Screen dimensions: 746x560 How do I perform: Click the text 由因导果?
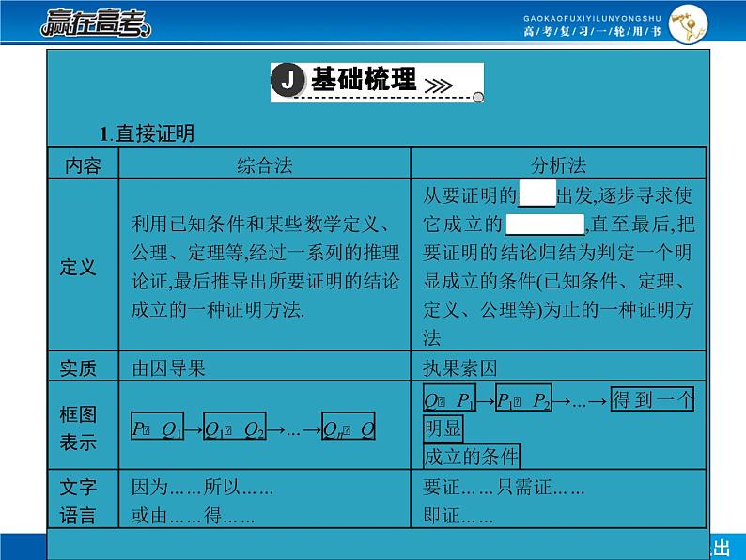168,368
